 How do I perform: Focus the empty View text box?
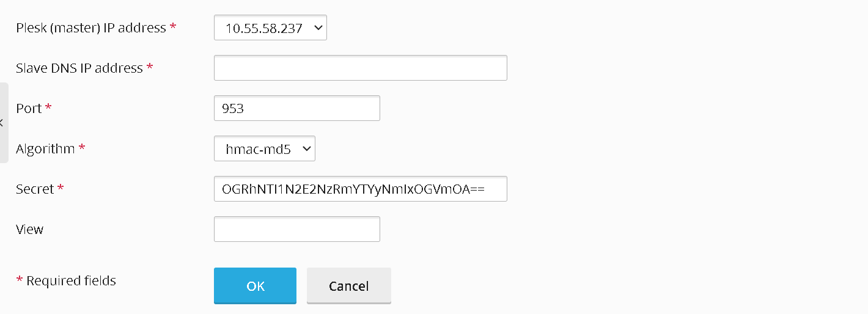[x=296, y=229]
